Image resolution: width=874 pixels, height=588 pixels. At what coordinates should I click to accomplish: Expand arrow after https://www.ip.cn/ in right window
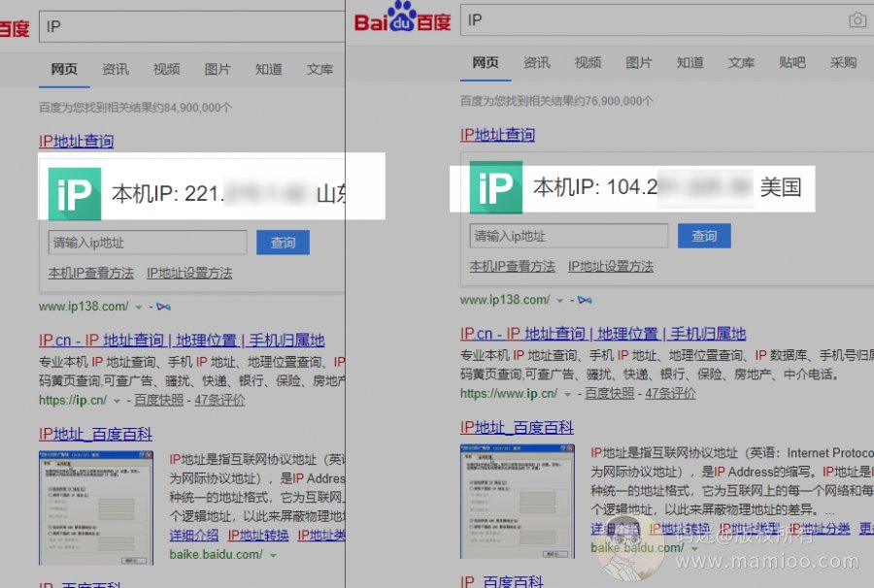(x=568, y=394)
